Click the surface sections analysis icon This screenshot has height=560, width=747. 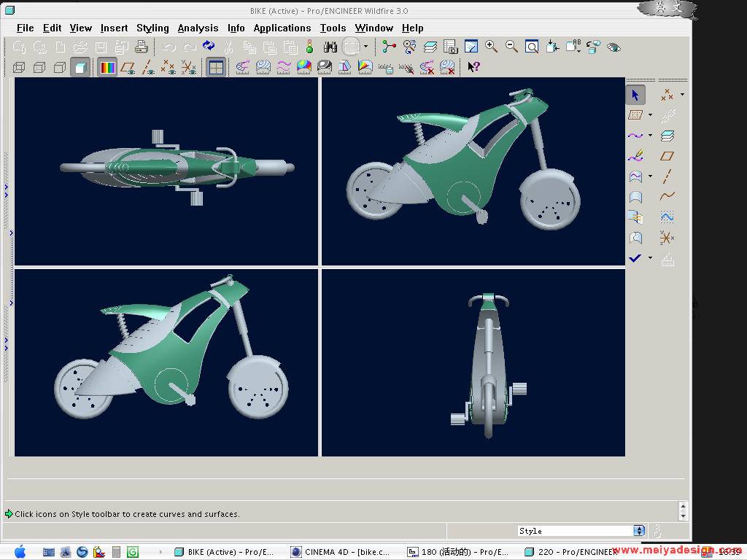[263, 67]
